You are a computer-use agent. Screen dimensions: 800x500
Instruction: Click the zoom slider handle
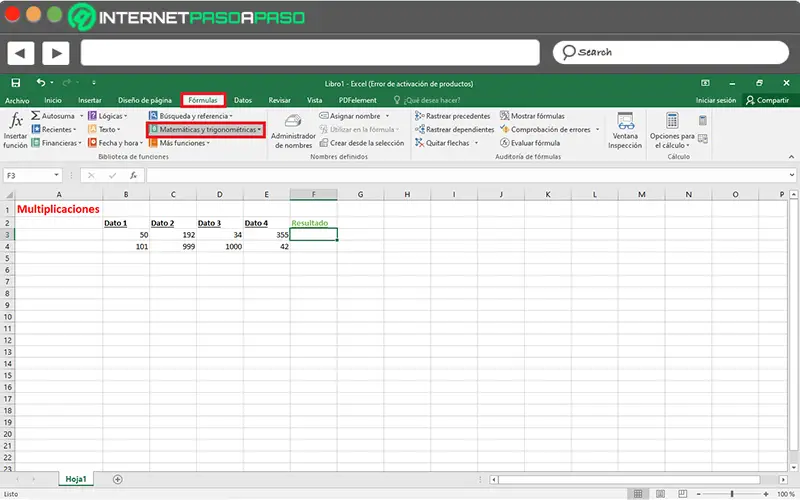[732, 494]
